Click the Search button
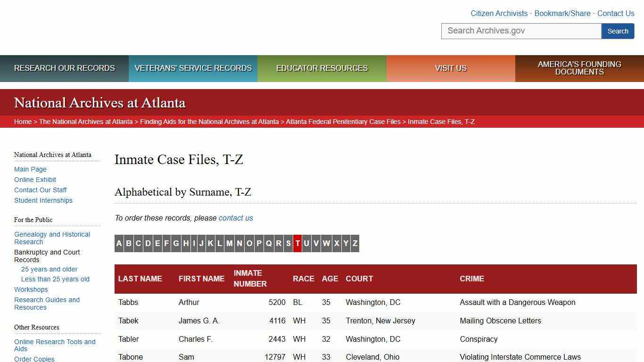Screen dimensions: 644x362 point(618,31)
